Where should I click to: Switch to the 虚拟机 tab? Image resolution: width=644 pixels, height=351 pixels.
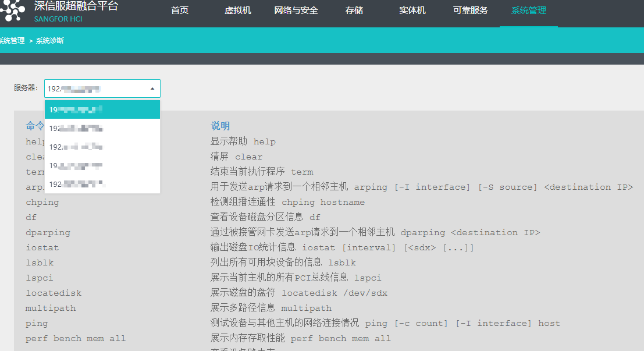click(238, 10)
